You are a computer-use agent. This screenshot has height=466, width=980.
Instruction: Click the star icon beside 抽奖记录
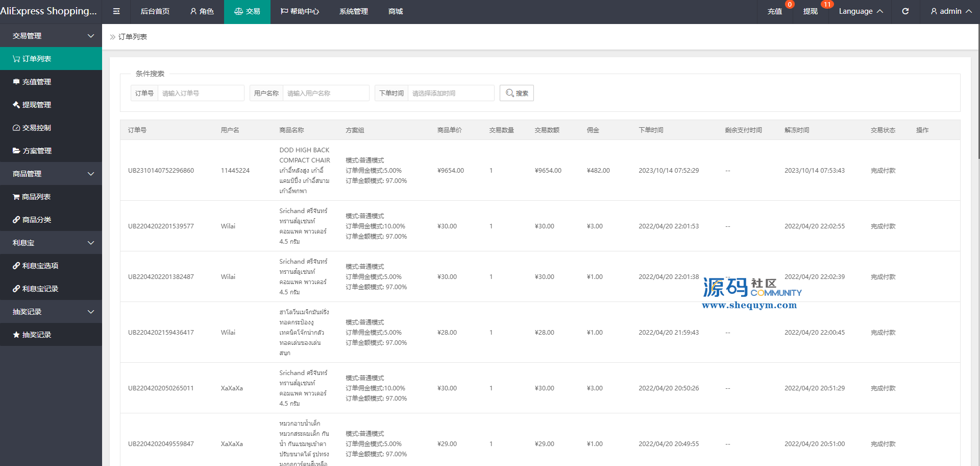pos(16,335)
